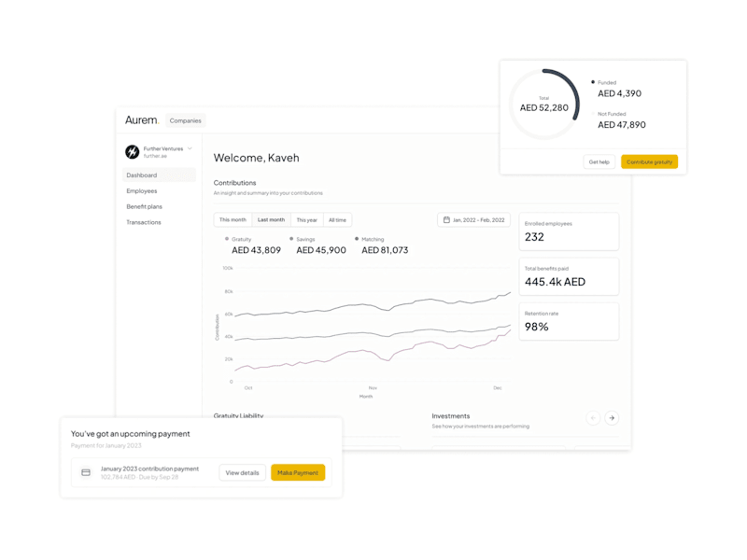Click the Enrolled employees 232 card
This screenshot has height=560, width=747.
[569, 231]
